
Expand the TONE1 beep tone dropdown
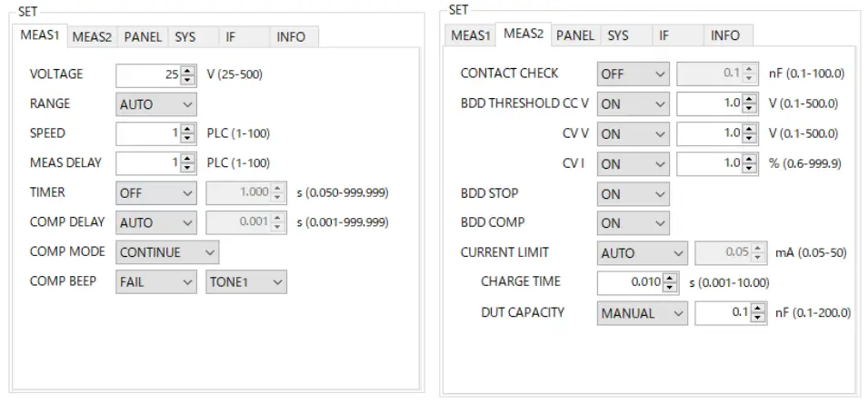click(246, 282)
